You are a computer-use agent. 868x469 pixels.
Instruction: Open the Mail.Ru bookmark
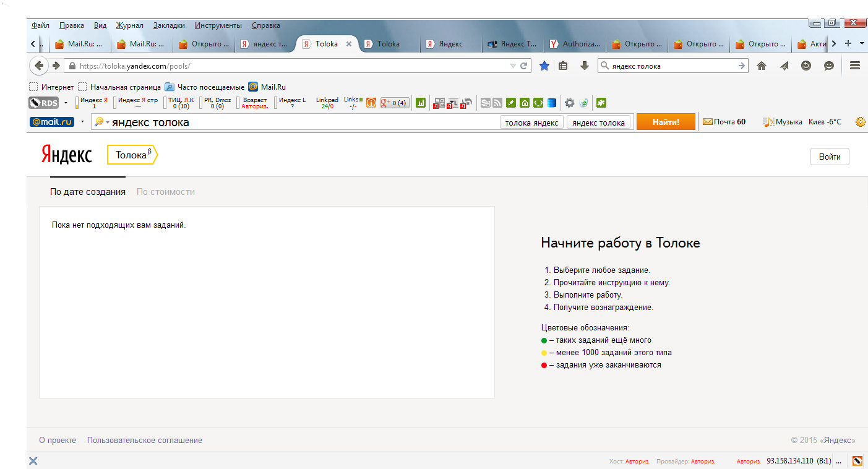tap(267, 87)
